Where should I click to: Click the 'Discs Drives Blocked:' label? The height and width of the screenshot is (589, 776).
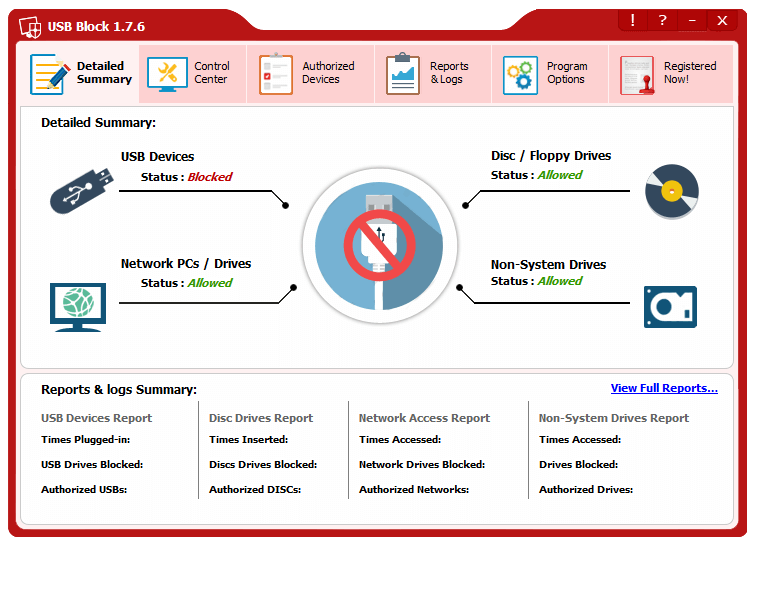pyautogui.click(x=263, y=464)
